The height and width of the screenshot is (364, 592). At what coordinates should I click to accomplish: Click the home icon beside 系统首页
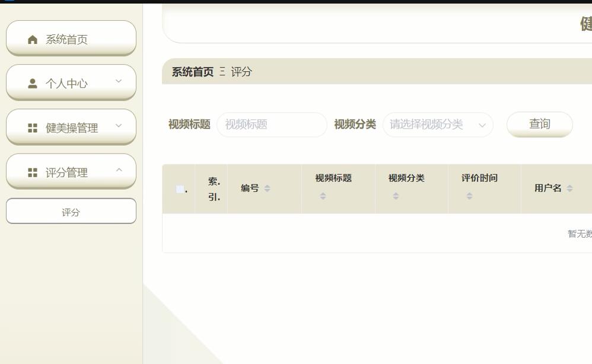(33, 39)
